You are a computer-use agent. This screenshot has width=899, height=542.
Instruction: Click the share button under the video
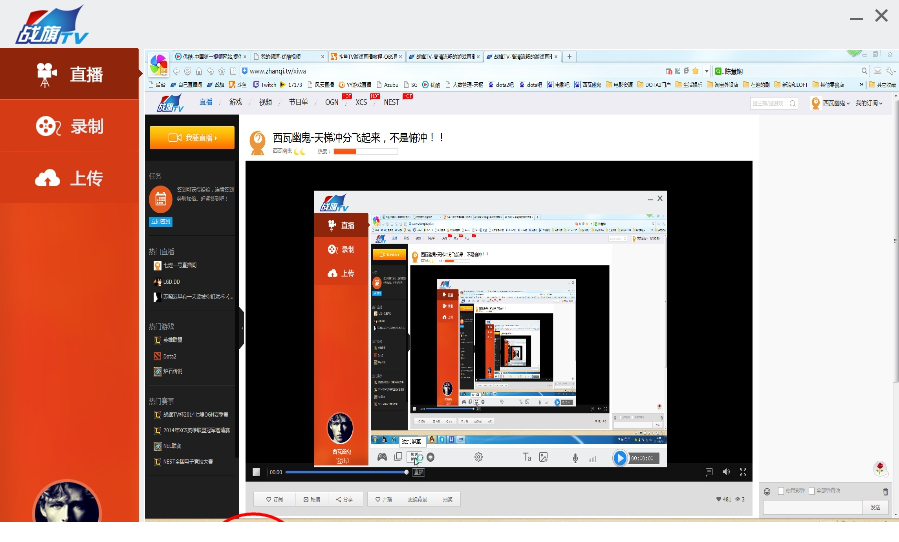click(345, 499)
